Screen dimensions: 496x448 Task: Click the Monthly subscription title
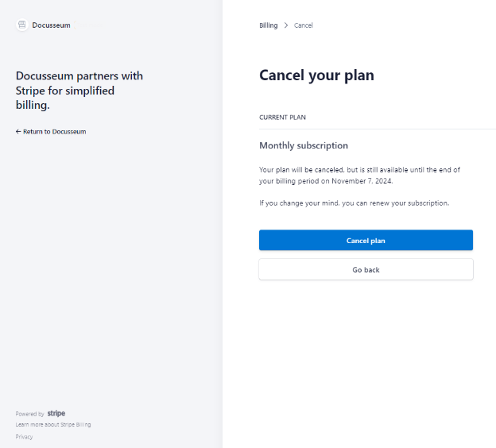pyautogui.click(x=304, y=146)
